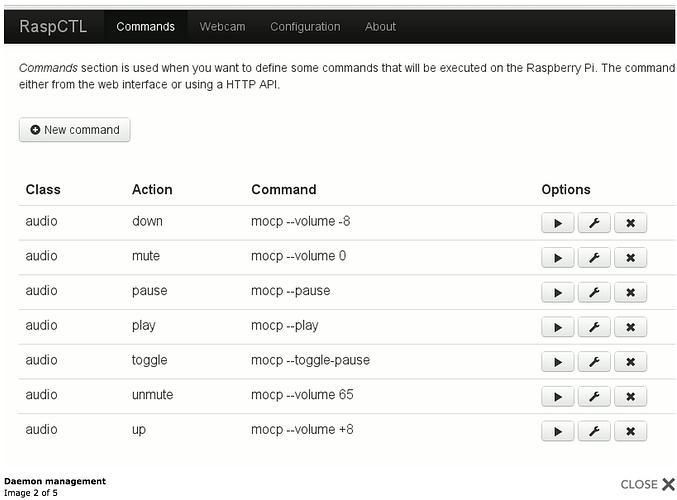Delete the audio play command
The height and width of the screenshot is (500, 677).
click(x=630, y=327)
